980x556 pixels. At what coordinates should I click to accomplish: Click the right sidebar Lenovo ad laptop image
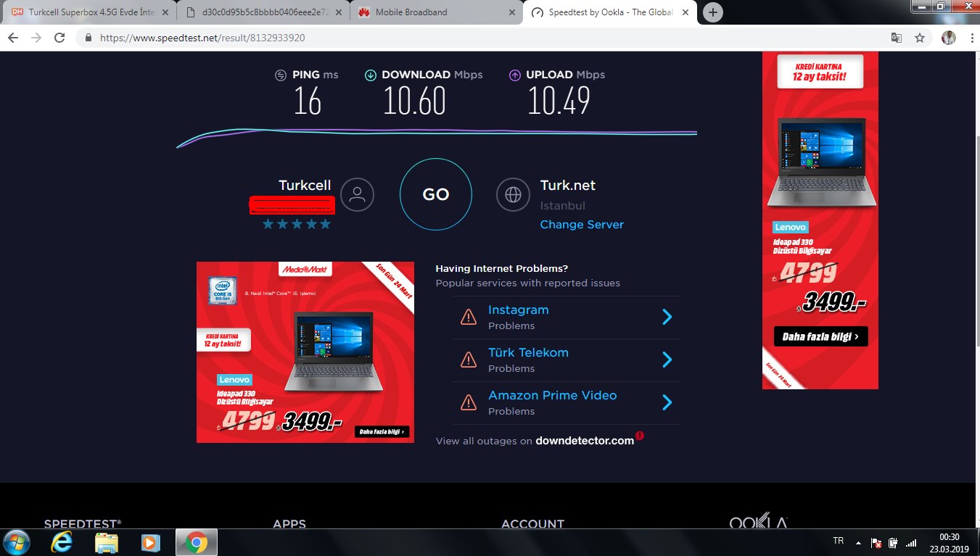(821, 162)
